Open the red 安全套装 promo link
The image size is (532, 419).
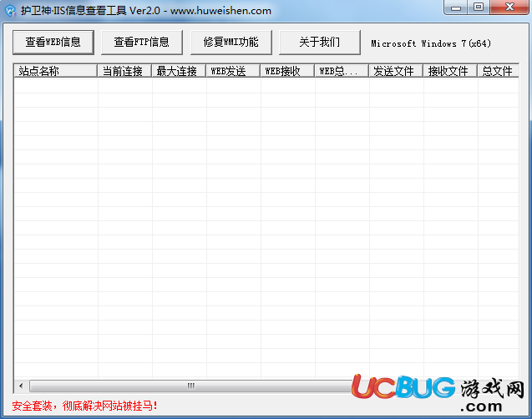coord(84,406)
